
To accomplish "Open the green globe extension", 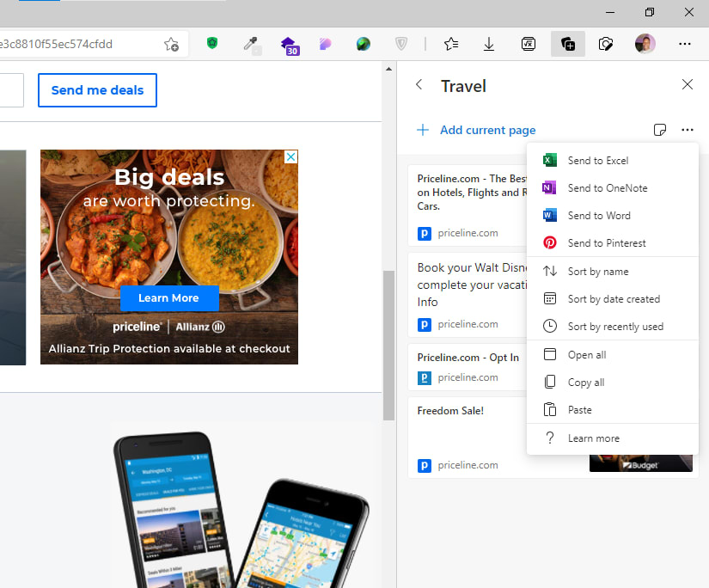I will pyautogui.click(x=363, y=44).
